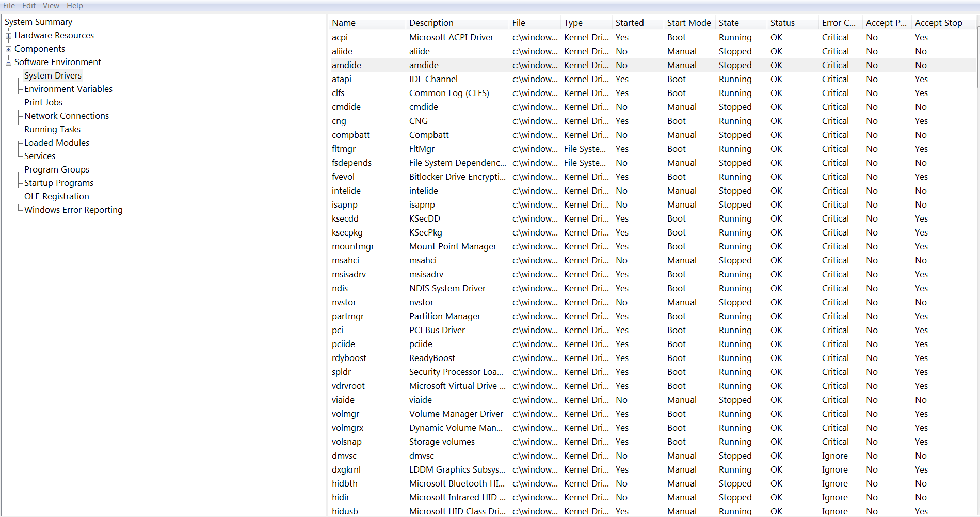The height and width of the screenshot is (517, 980).
Task: Select the vdrvroot driver name
Action: click(348, 386)
